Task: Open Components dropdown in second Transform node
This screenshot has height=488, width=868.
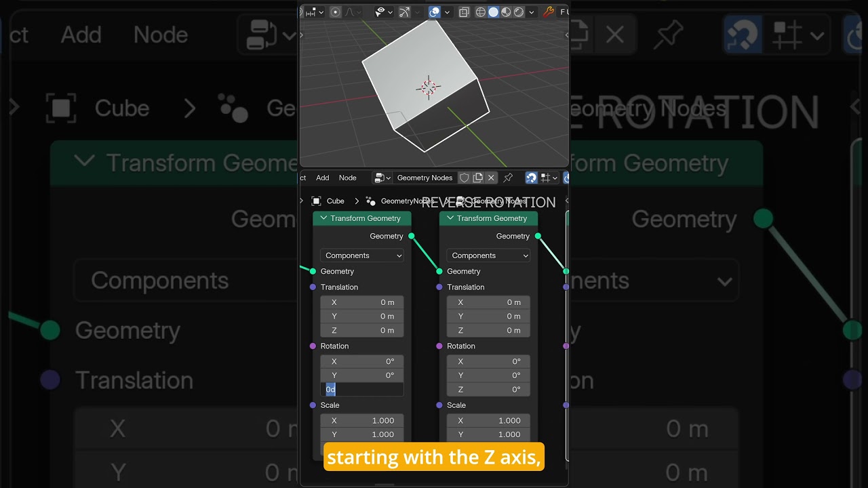Action: click(x=488, y=256)
